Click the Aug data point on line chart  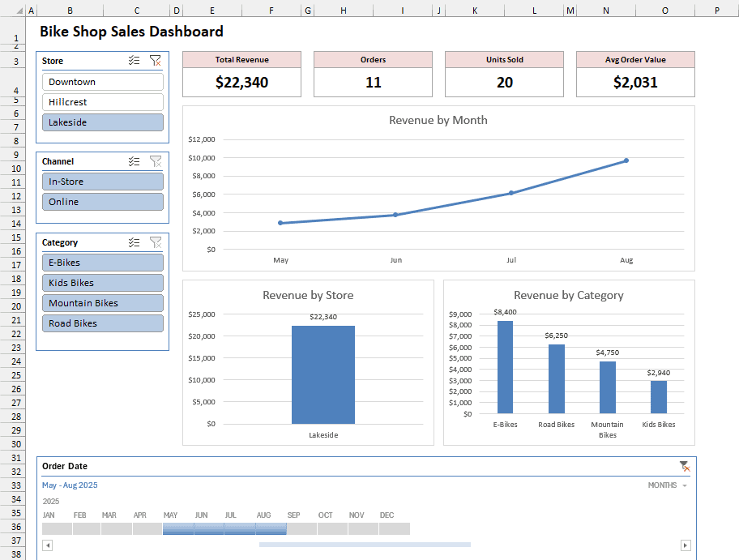(x=626, y=160)
